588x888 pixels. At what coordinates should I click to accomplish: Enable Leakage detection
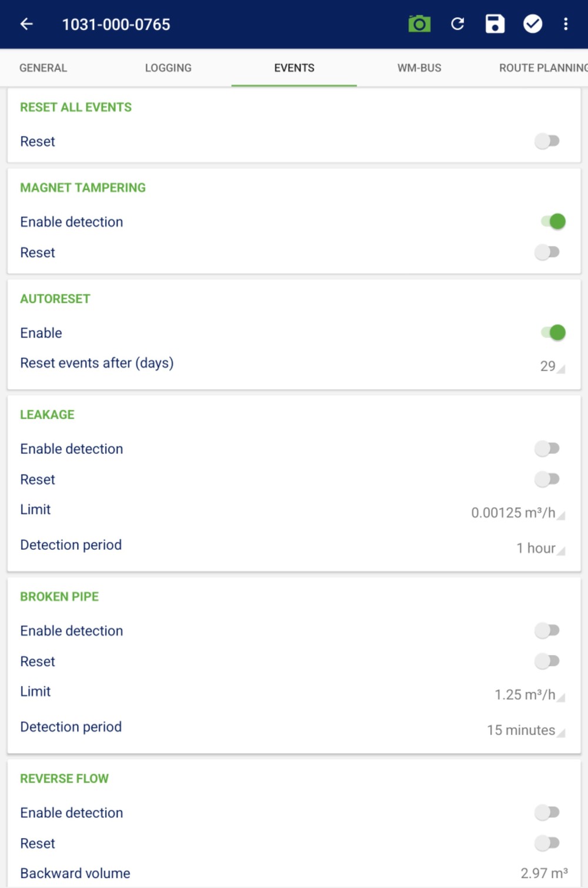pyautogui.click(x=547, y=449)
